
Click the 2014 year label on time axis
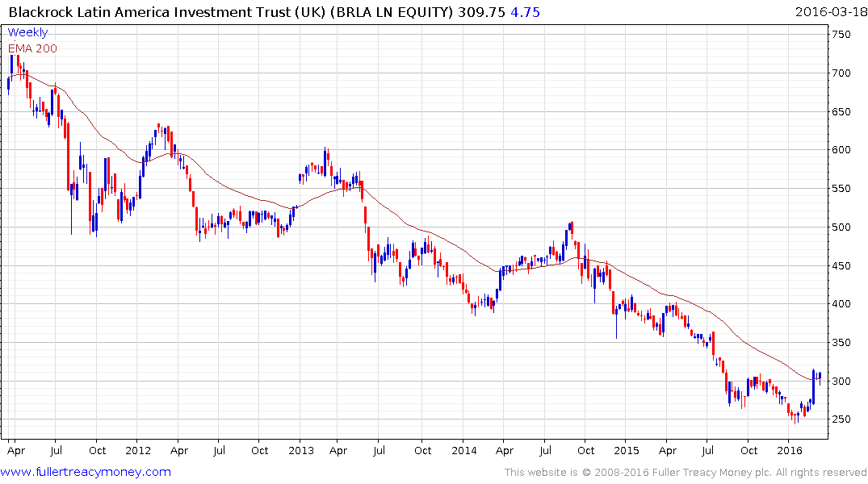tap(464, 450)
